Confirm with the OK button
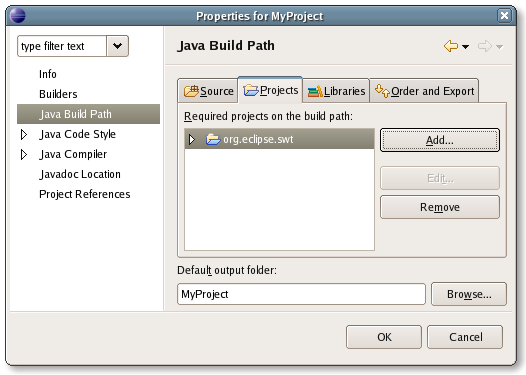 pyautogui.click(x=384, y=337)
